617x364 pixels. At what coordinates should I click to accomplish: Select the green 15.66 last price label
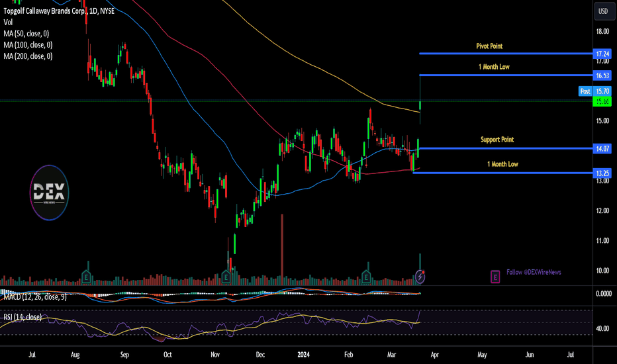602,101
